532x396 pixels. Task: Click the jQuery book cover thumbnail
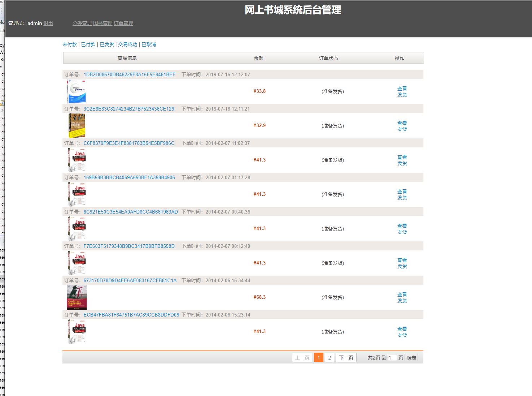tap(76, 91)
